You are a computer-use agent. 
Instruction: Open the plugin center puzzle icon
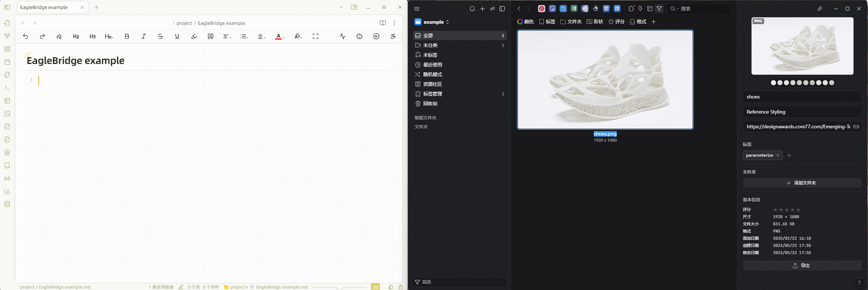(x=631, y=9)
